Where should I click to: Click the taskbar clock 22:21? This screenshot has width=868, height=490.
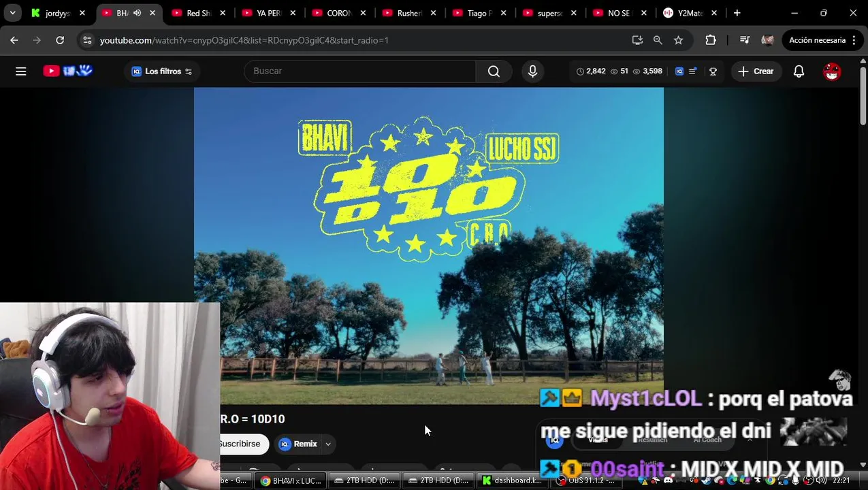[841, 480]
